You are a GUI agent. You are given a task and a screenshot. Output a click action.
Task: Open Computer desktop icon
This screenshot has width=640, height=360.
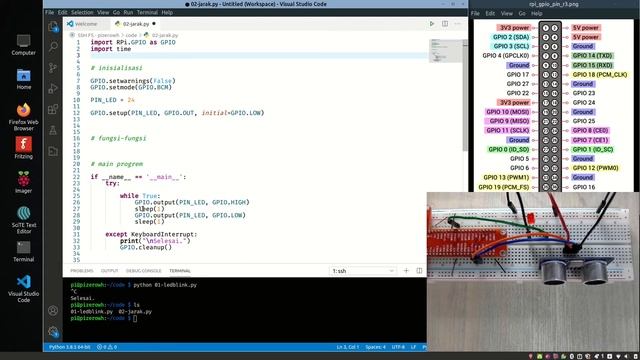coord(23,45)
